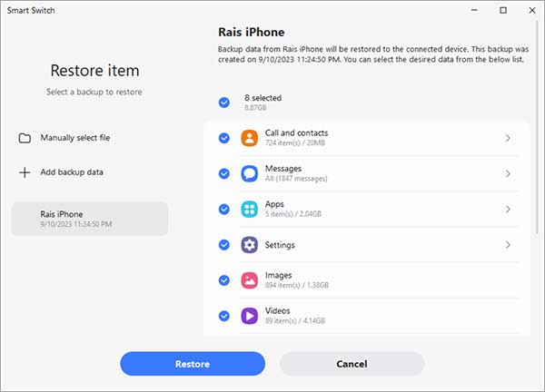
Task: Toggle the 8 selected select-all checkbox
Action: coord(224,103)
